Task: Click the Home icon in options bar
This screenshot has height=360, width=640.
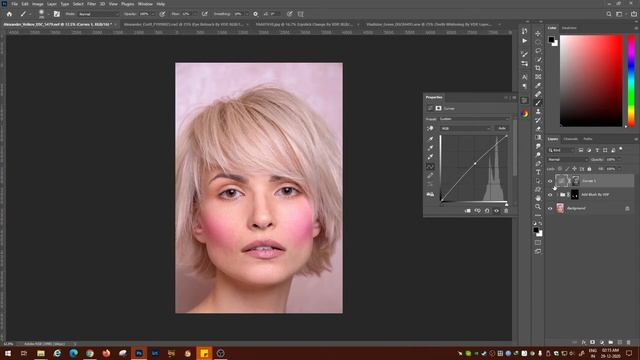Action: coord(9,14)
